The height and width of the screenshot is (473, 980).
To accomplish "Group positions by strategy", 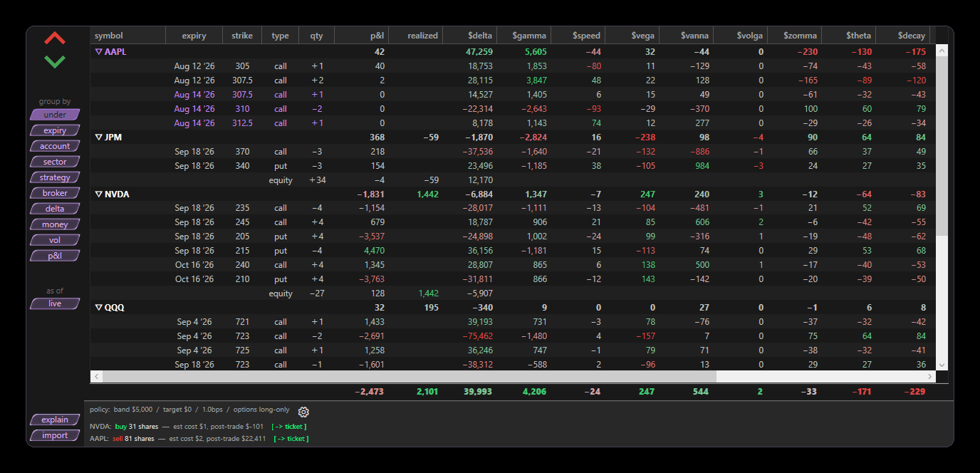I will [55, 177].
